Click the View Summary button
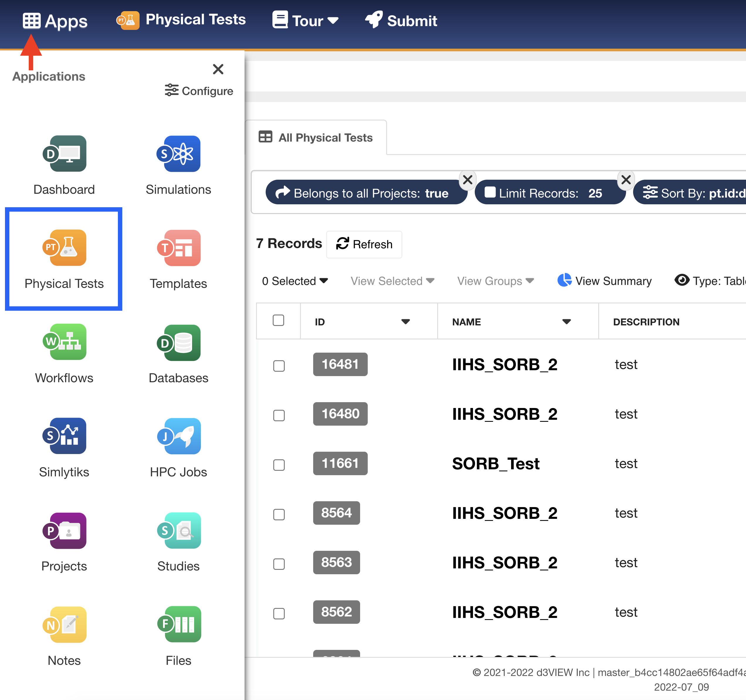The height and width of the screenshot is (700, 746). (x=605, y=281)
